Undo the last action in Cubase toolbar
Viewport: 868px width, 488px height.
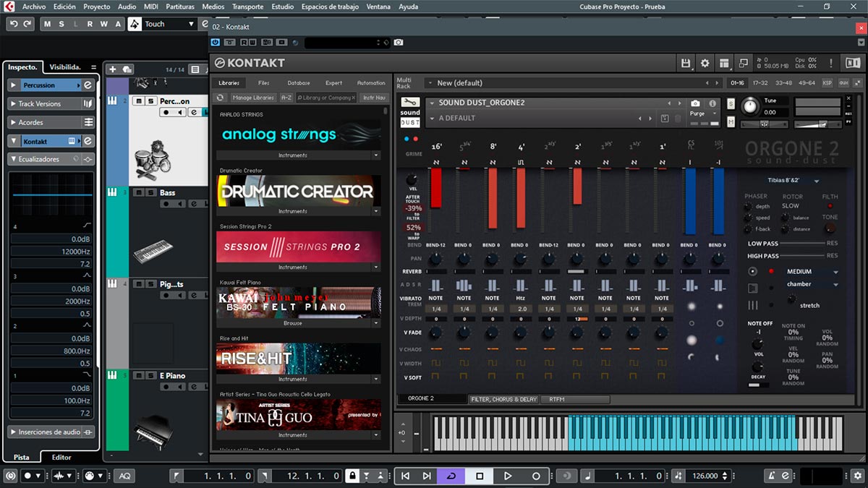click(x=14, y=24)
